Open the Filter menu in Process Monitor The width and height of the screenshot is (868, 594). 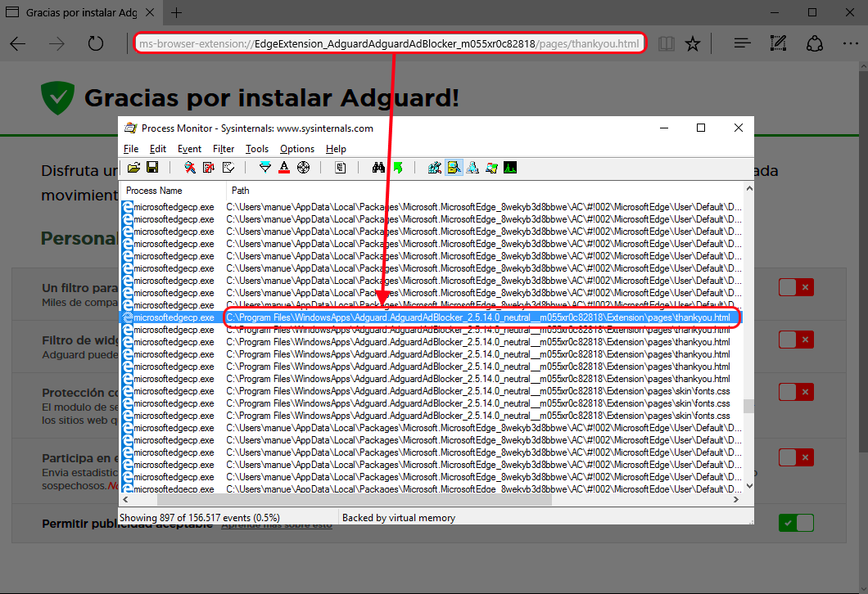click(224, 149)
